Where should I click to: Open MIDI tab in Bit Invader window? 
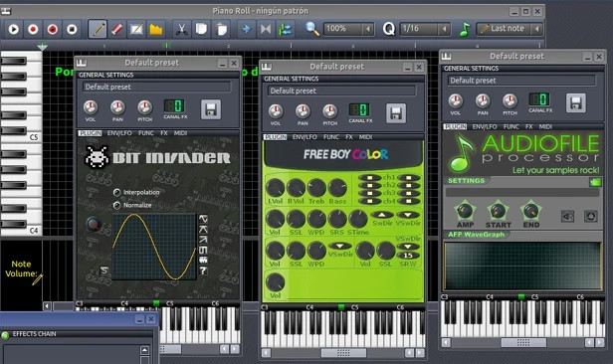[180, 133]
